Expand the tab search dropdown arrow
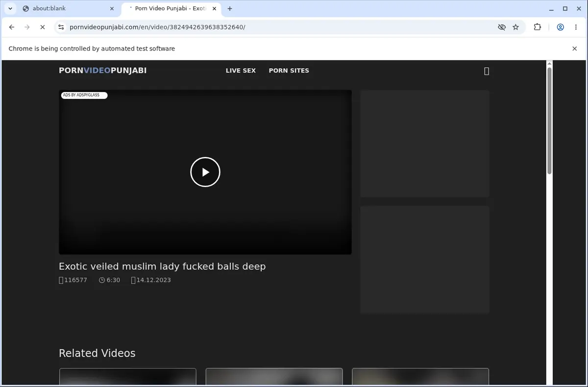Screen dimensions: 588x387 pyautogui.click(x=10, y=8)
